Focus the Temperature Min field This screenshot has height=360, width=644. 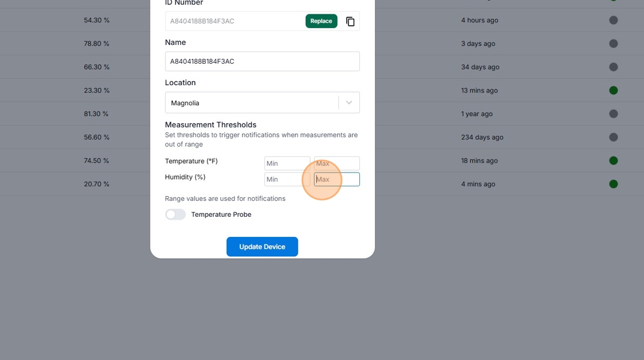pyautogui.click(x=287, y=163)
